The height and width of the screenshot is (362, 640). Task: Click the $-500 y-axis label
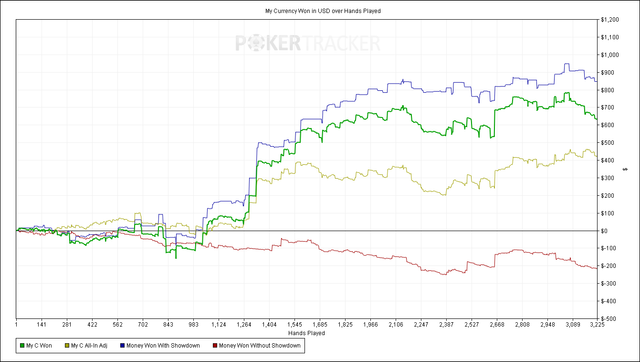click(608, 318)
